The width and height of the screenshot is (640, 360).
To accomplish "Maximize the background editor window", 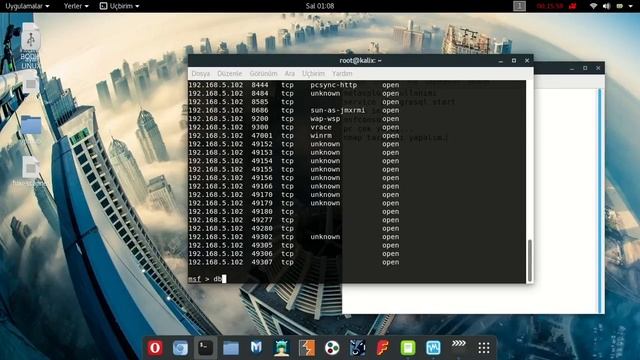I will 585,68.
